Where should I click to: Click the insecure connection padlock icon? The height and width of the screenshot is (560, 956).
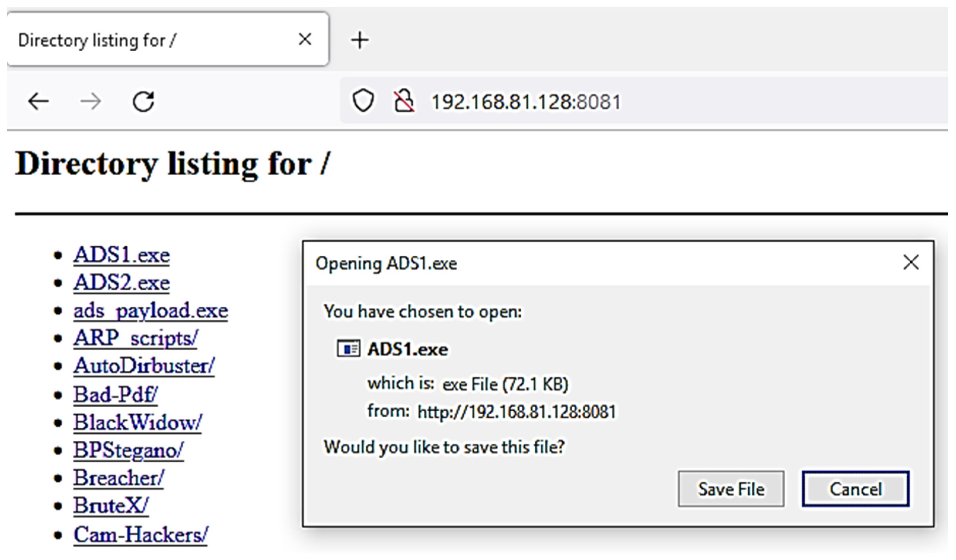click(x=404, y=101)
